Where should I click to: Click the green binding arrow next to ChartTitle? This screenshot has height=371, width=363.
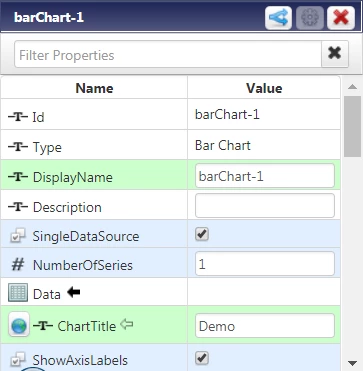pyautogui.click(x=126, y=324)
